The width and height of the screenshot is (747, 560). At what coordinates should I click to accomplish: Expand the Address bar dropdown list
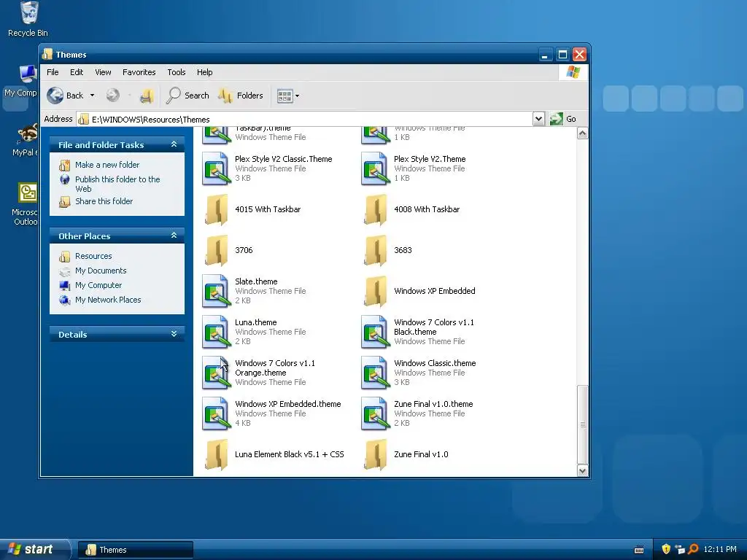point(538,119)
